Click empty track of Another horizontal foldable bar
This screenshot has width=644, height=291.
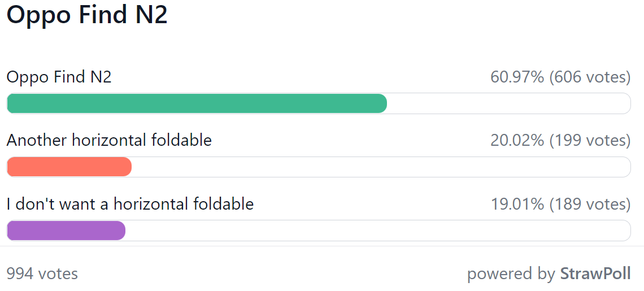(x=381, y=167)
